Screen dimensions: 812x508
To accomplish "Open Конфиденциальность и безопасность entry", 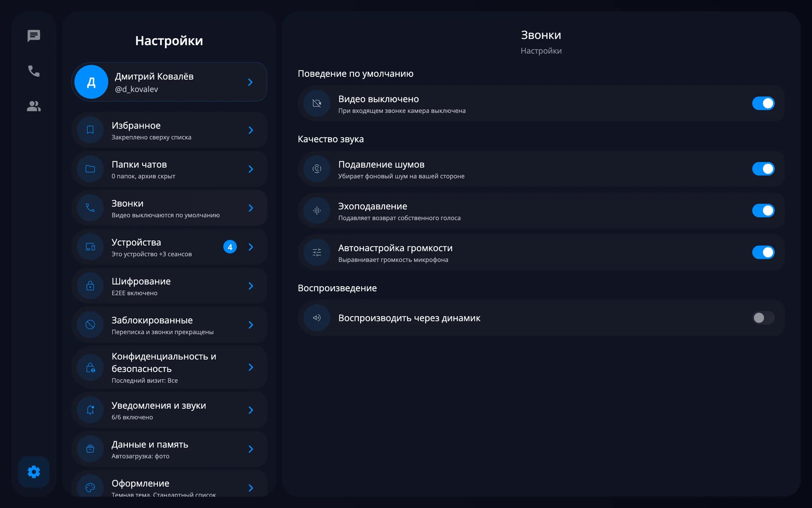I will point(169,367).
